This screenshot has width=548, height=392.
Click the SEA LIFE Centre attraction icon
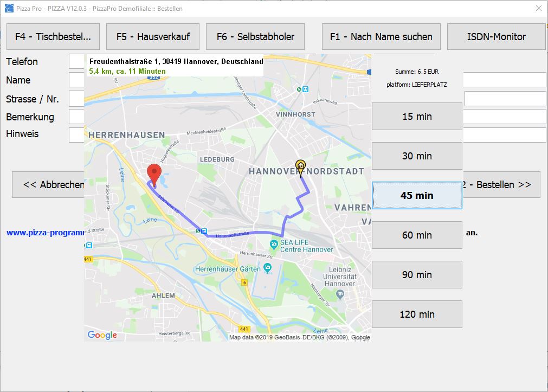(274, 245)
